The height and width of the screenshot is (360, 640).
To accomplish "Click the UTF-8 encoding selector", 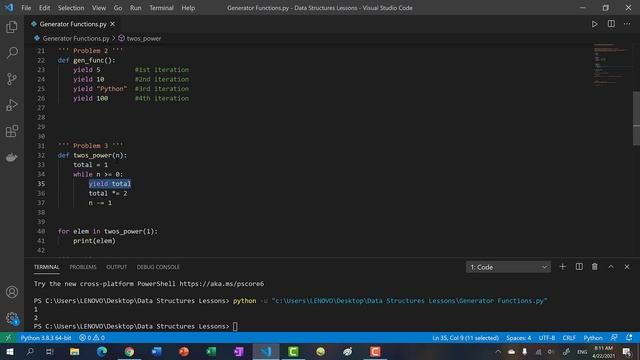I will (x=547, y=338).
